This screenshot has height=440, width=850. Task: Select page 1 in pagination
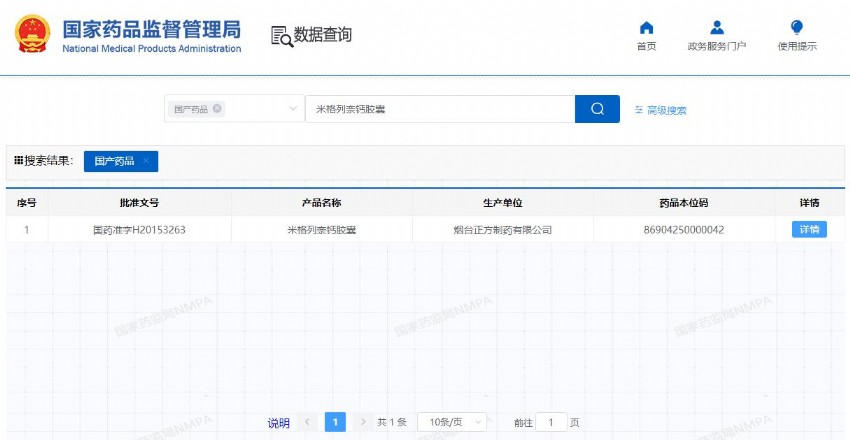click(x=335, y=422)
